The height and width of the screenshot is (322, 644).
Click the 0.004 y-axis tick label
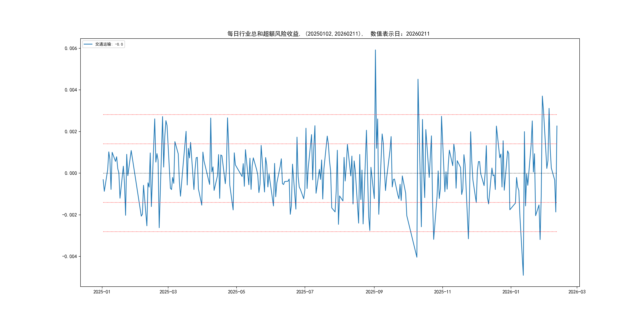(71, 90)
